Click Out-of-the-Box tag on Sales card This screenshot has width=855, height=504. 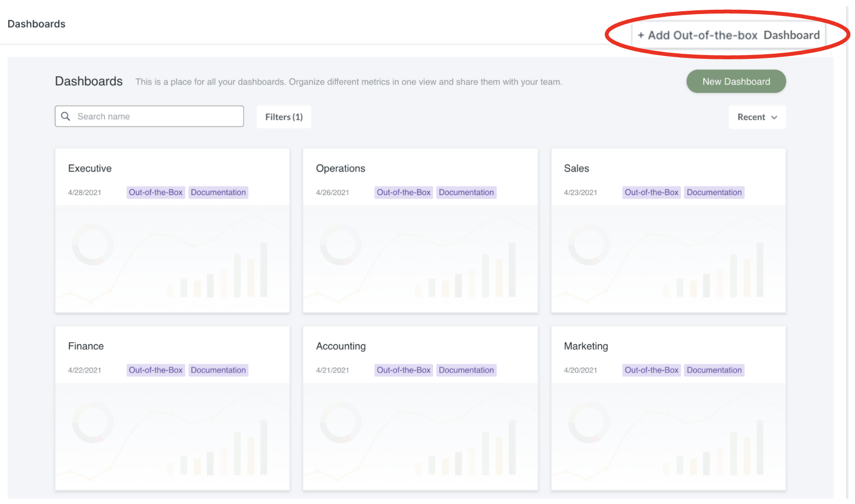coord(651,192)
